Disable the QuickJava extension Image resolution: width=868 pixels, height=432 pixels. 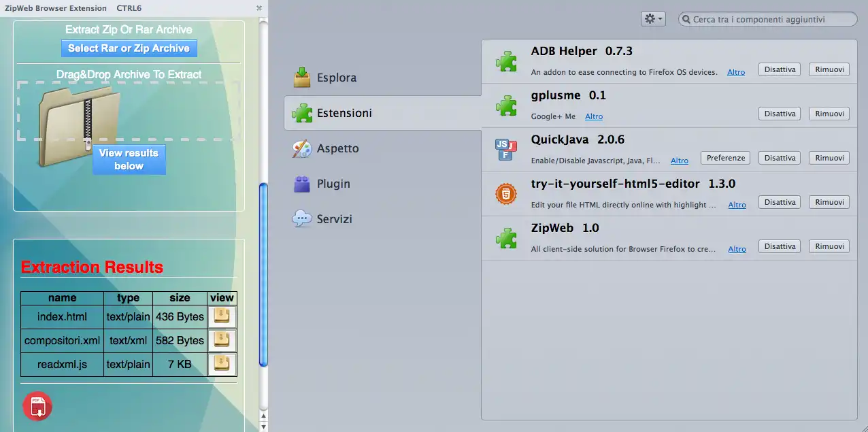coord(780,158)
